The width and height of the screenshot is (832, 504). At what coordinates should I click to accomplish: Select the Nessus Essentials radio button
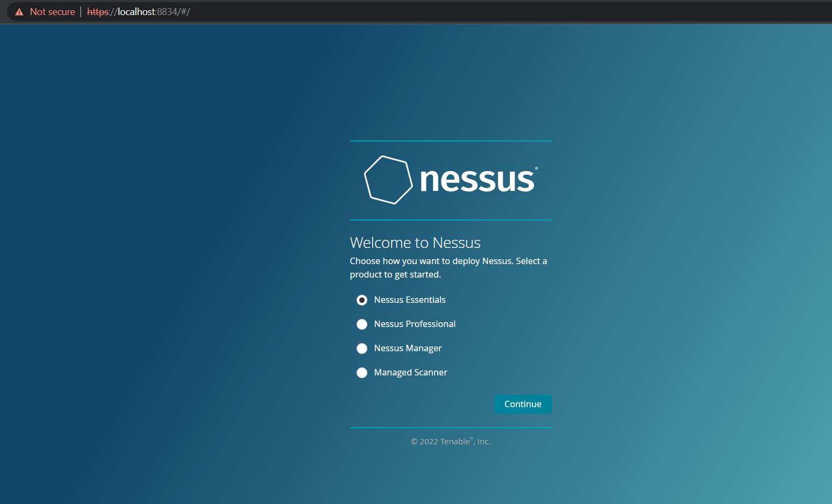(362, 300)
